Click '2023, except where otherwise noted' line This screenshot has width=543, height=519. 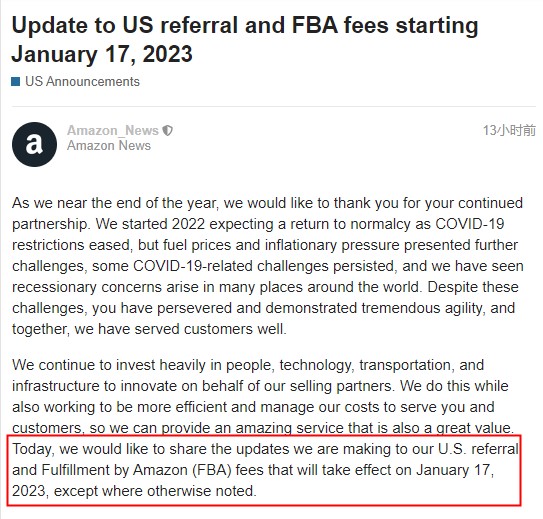pyautogui.click(x=134, y=491)
